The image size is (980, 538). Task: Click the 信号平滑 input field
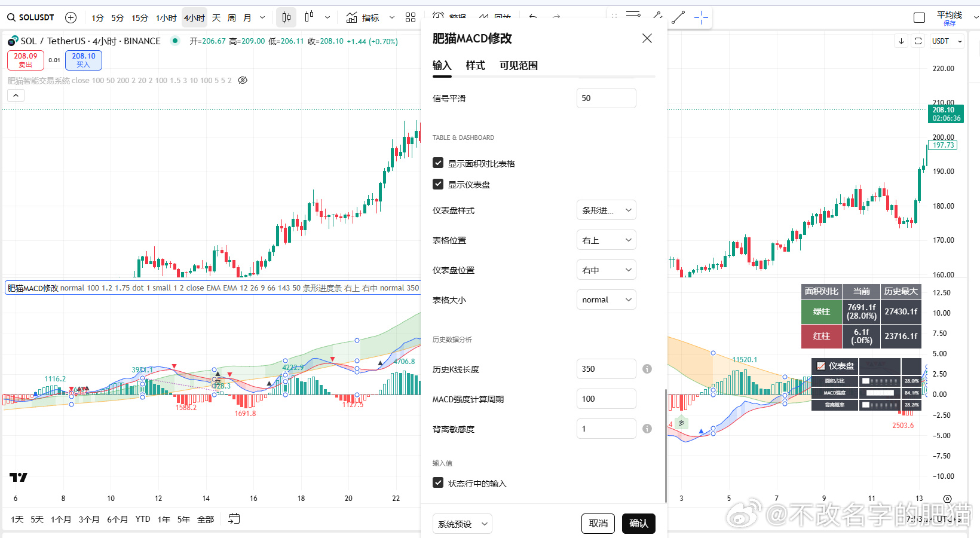[607, 98]
